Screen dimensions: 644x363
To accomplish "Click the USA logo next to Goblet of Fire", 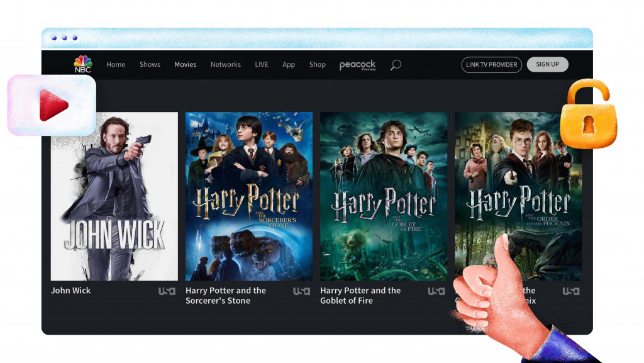I will [436, 291].
